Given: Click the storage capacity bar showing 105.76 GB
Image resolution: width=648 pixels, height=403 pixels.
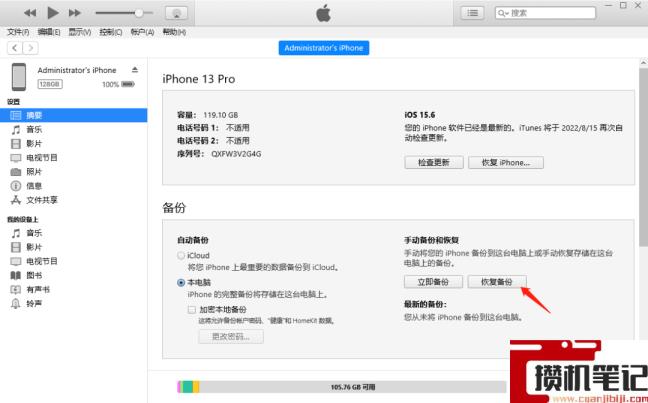Looking at the screenshot, I should tap(342, 387).
